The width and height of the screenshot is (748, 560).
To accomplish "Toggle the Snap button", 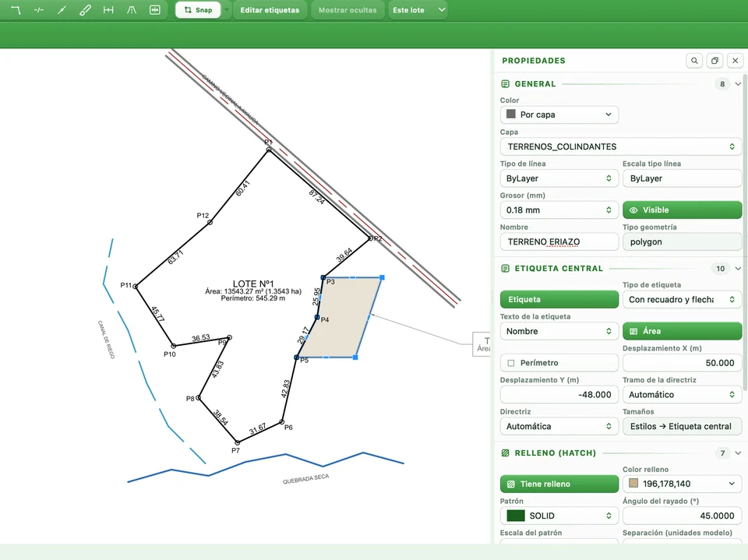I will point(198,10).
